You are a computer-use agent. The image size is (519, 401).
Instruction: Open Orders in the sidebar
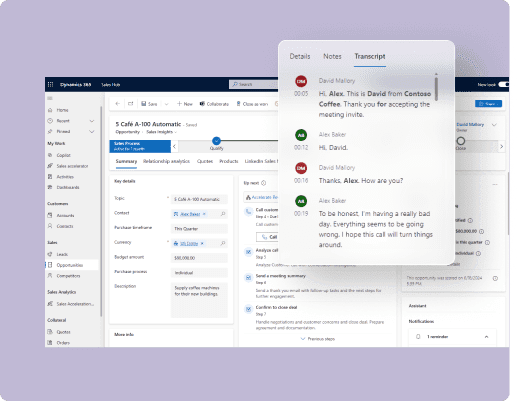click(63, 342)
